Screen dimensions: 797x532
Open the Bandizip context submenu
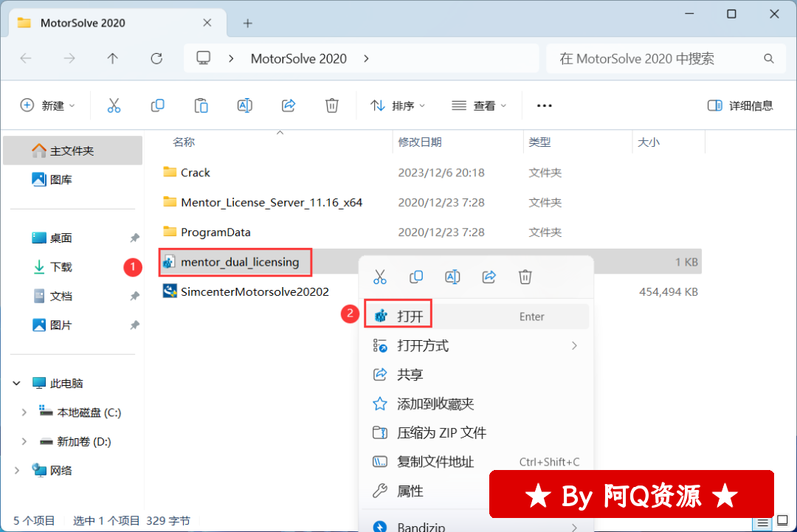tap(477, 526)
